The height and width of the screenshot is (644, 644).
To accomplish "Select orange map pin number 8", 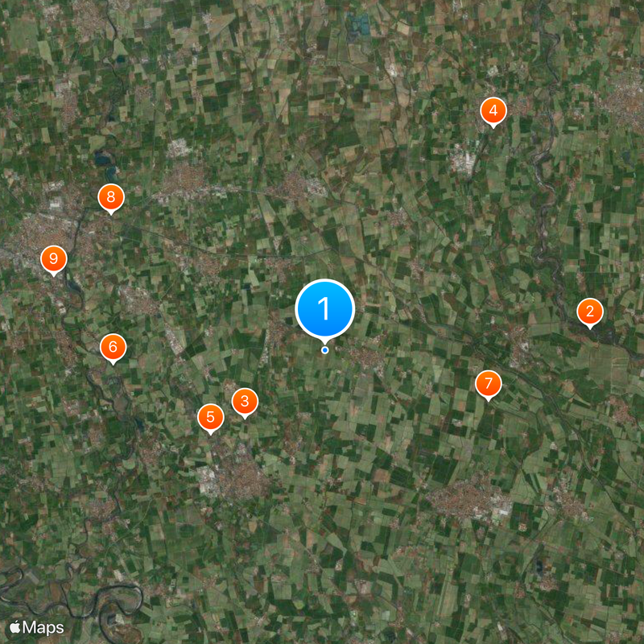I will (111, 197).
